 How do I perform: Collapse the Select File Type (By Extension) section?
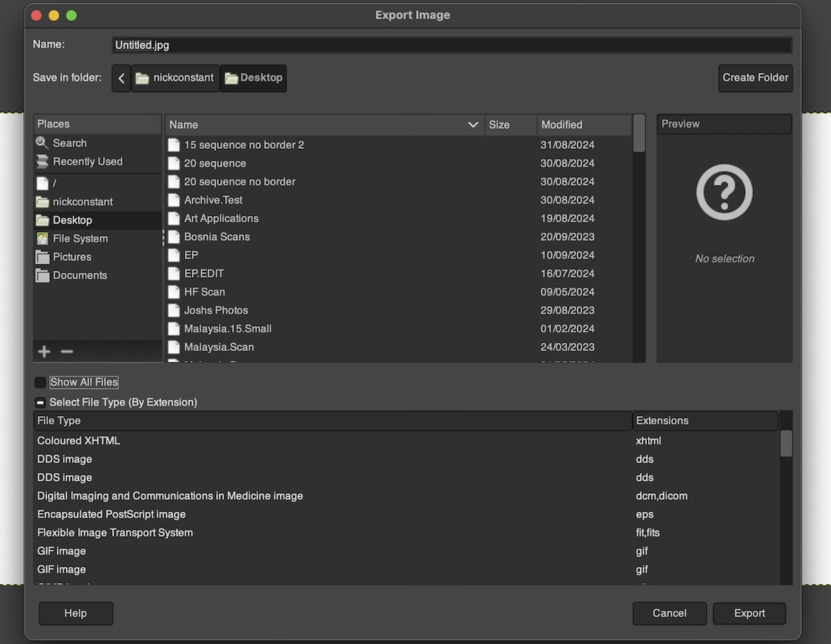pos(40,402)
